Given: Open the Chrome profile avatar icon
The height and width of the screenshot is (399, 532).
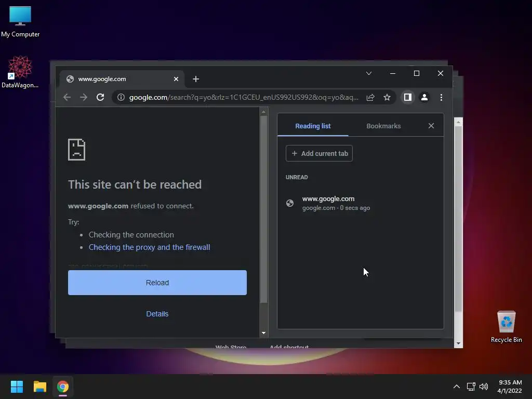Looking at the screenshot, I should coord(424,97).
